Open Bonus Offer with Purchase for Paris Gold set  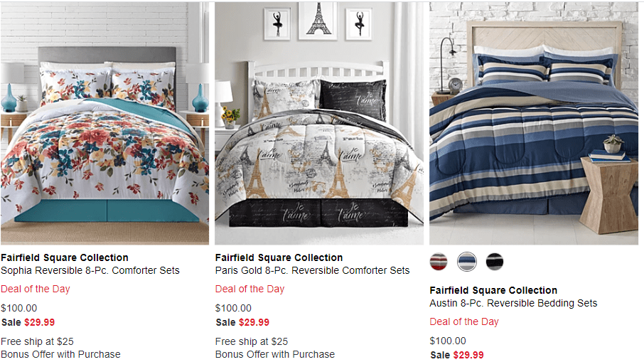pyautogui.click(x=275, y=354)
